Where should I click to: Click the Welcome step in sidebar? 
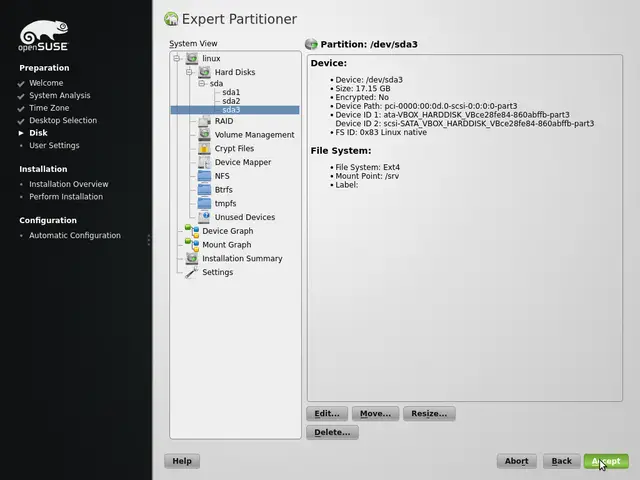46,83
